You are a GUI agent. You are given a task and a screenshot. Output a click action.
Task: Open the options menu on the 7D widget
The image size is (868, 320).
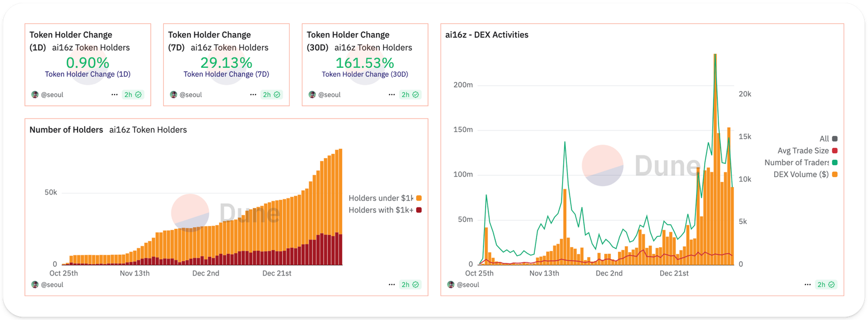pos(253,94)
